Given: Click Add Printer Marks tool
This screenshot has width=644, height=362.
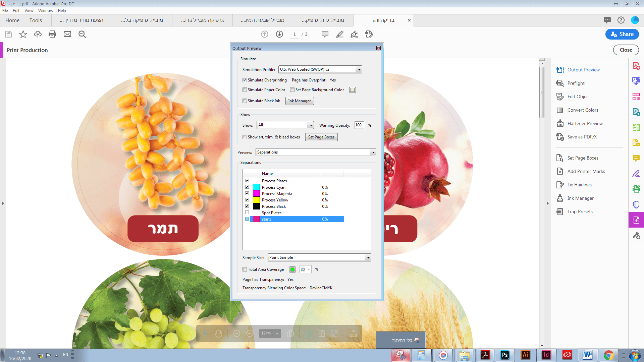Looking at the screenshot, I should (586, 171).
